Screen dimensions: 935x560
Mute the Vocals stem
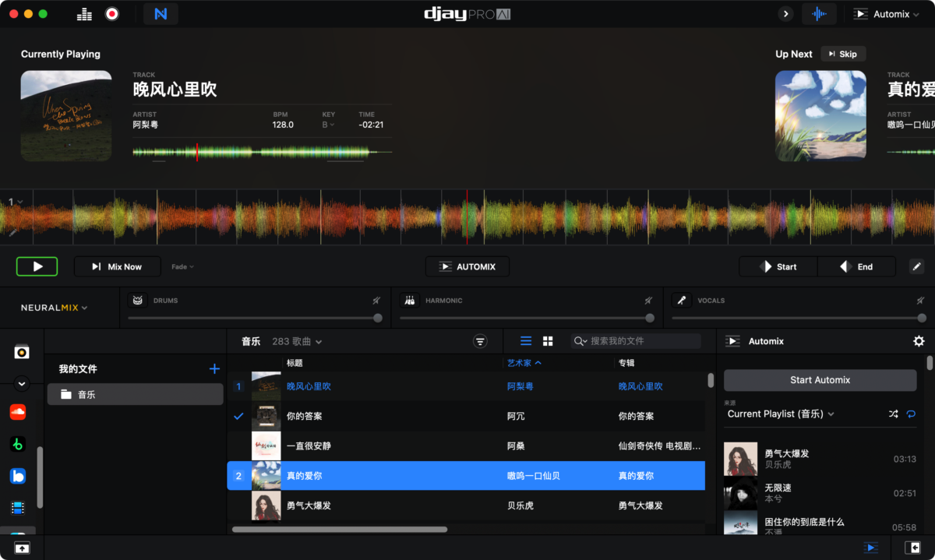point(921,300)
